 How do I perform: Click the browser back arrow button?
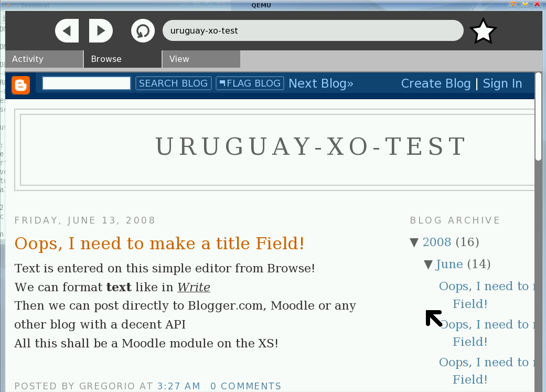tap(67, 31)
